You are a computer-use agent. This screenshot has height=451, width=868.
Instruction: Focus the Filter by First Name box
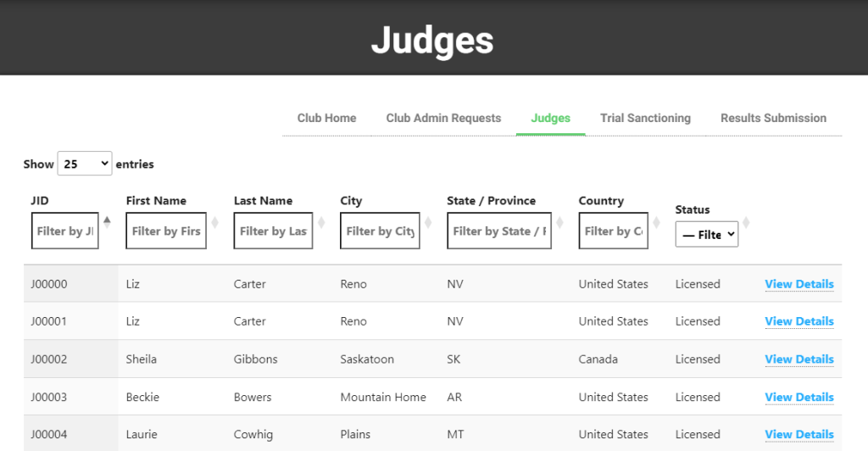coord(165,231)
